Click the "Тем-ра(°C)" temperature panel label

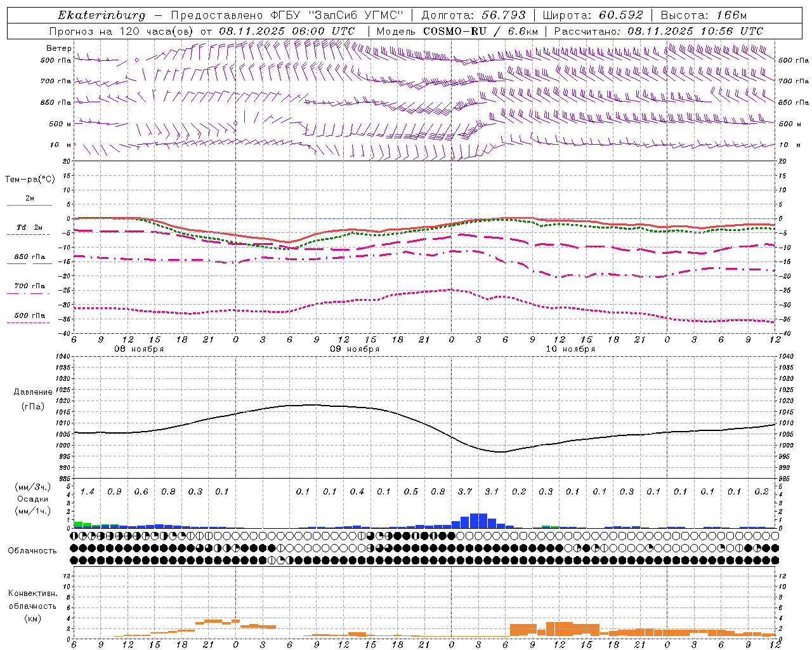point(30,180)
